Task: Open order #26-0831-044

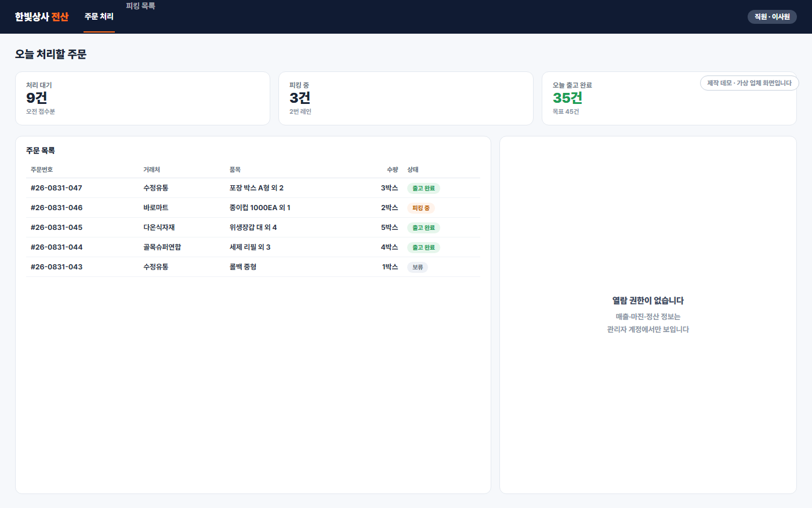Action: coord(253,247)
